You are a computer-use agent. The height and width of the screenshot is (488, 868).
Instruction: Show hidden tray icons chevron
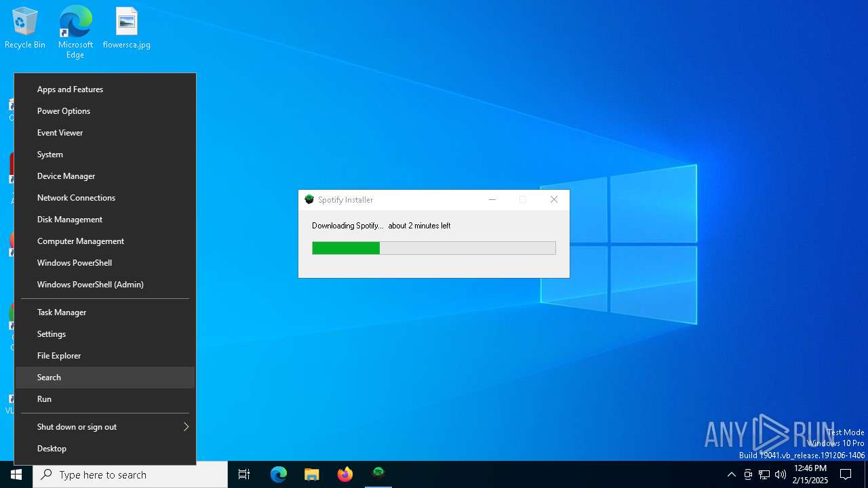point(731,474)
